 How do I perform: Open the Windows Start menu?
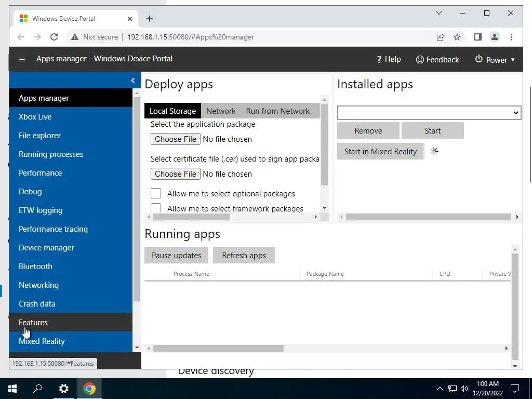pos(12,389)
